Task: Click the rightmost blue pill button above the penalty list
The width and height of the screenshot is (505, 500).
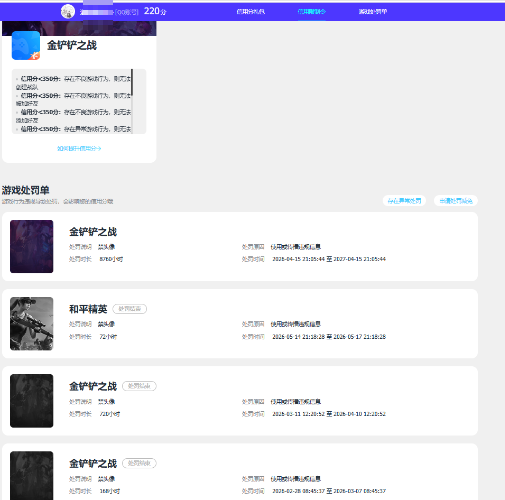Action: tap(456, 201)
